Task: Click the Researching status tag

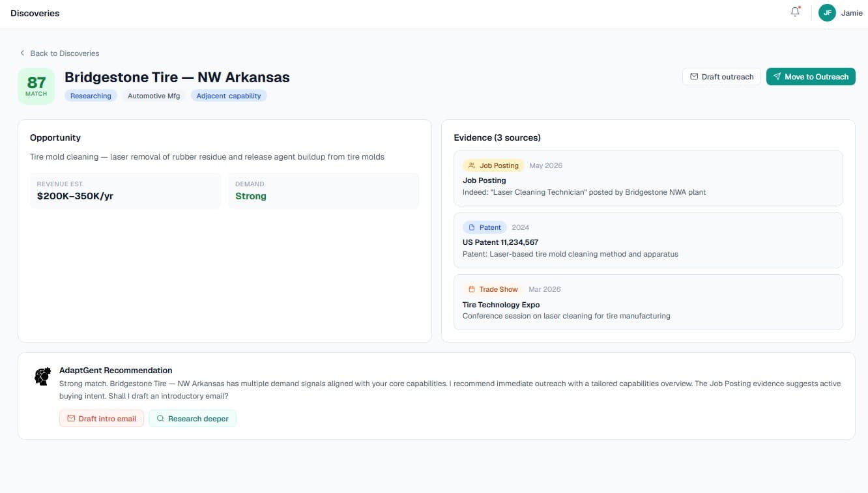Action: 91,96
